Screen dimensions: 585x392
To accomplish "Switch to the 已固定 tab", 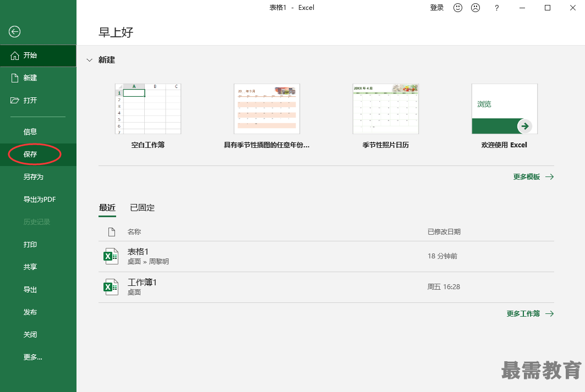I will pyautogui.click(x=142, y=208).
